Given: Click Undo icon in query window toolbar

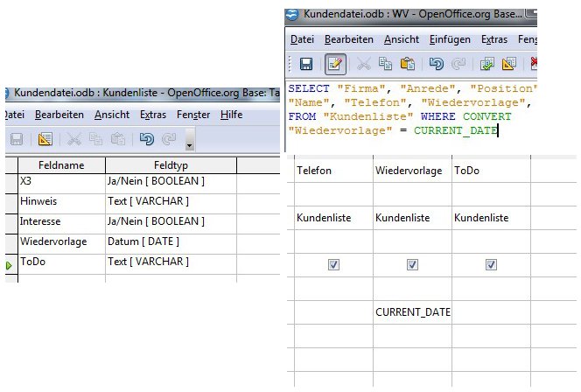Looking at the screenshot, I should (437, 64).
